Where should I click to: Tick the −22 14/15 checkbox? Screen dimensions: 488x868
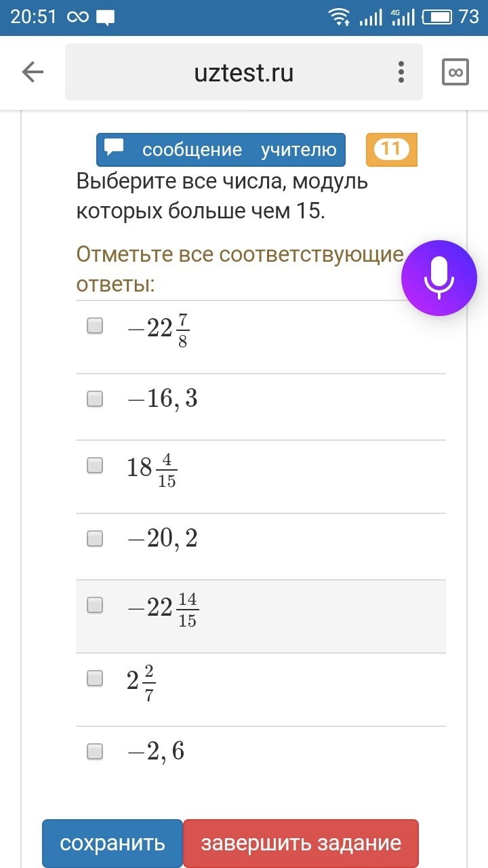[x=95, y=605]
